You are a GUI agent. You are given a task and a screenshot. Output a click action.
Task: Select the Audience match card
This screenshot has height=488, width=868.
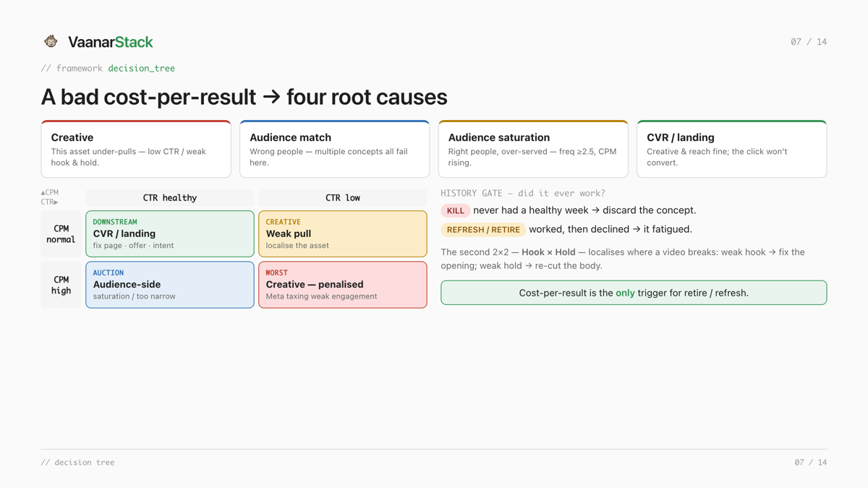point(334,149)
